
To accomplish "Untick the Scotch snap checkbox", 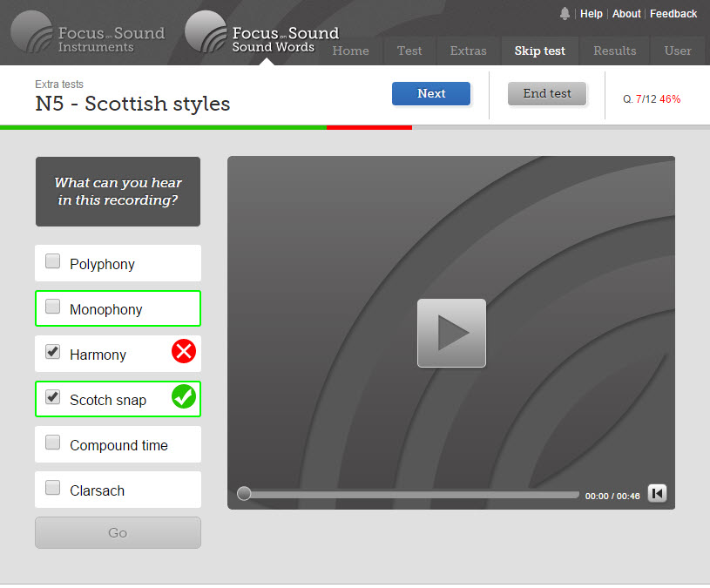I will click(x=52, y=397).
